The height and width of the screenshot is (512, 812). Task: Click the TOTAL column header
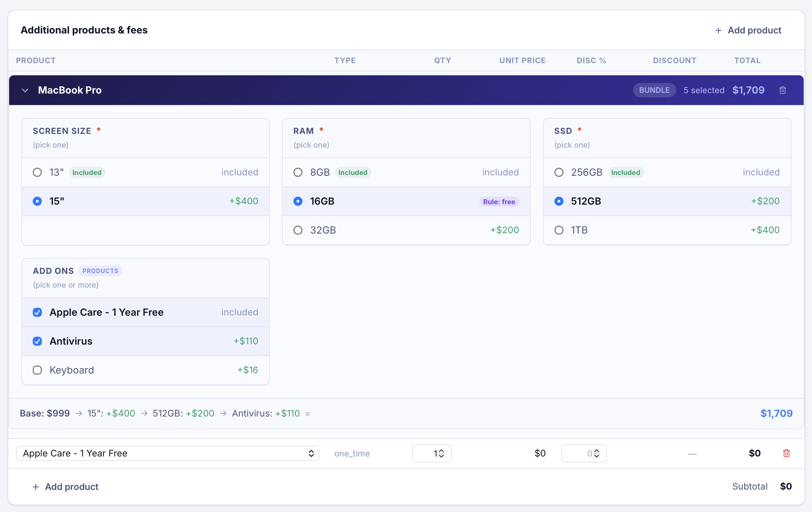pyautogui.click(x=747, y=60)
